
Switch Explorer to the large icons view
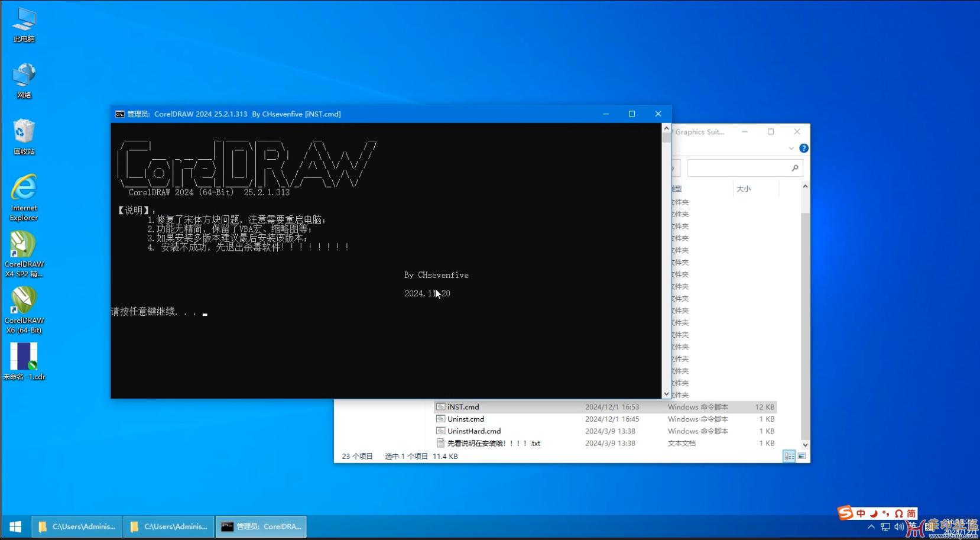(801, 456)
